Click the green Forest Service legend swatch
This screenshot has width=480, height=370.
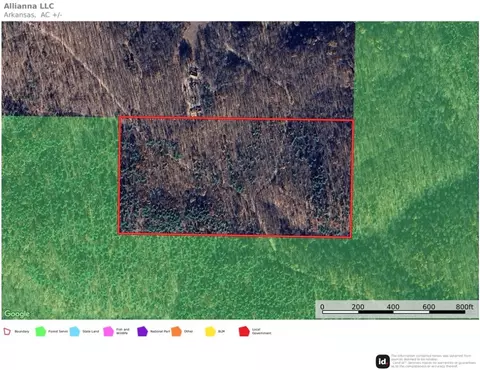40,331
